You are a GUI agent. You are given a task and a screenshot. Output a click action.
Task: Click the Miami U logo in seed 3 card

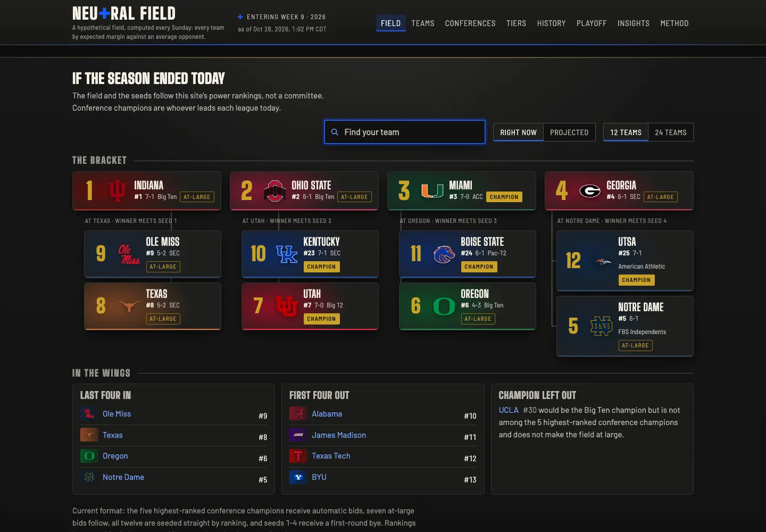(x=432, y=191)
